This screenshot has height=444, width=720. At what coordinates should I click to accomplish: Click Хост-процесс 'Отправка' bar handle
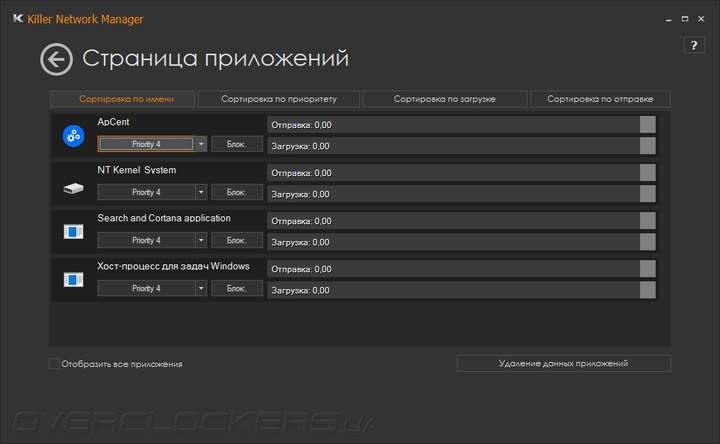click(647, 269)
